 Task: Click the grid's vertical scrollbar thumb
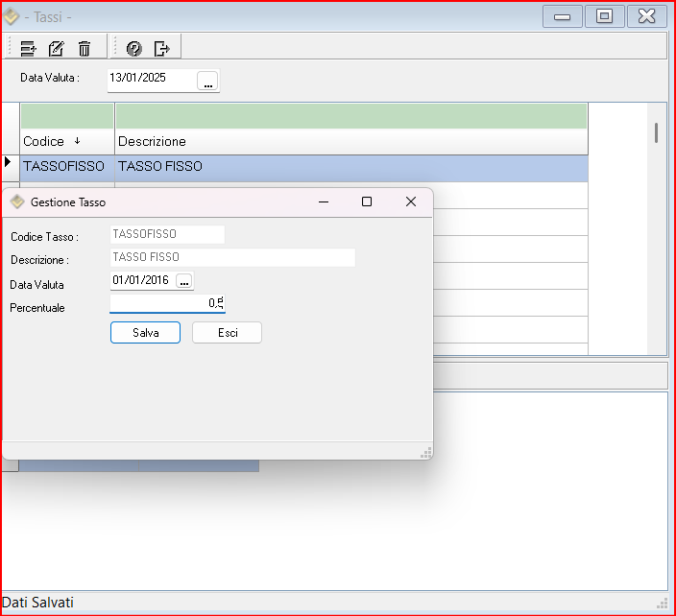pos(656,132)
